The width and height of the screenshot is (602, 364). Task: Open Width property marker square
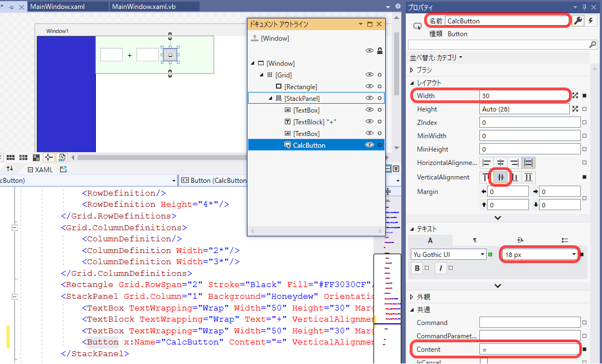(x=584, y=96)
